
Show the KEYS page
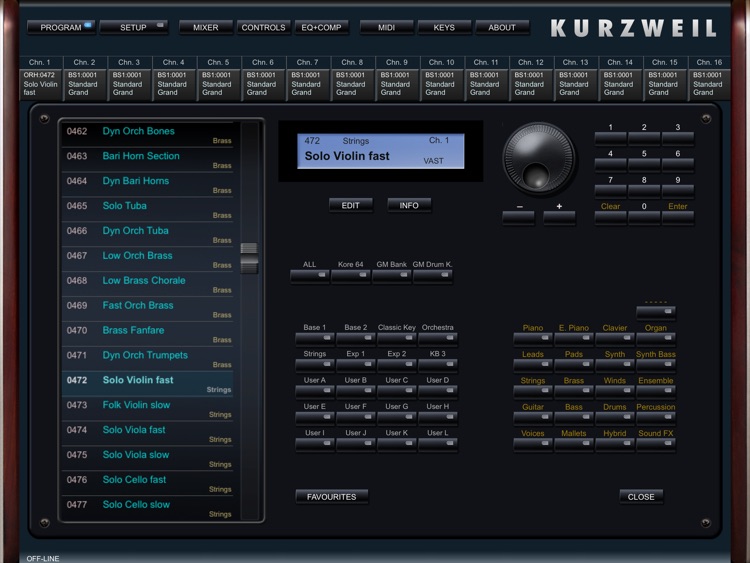click(x=444, y=27)
